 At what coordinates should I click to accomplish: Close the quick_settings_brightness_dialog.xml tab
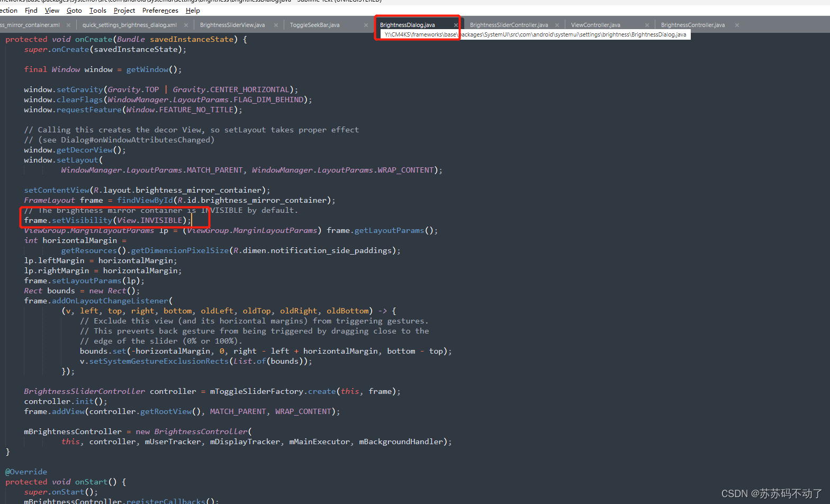coord(186,25)
